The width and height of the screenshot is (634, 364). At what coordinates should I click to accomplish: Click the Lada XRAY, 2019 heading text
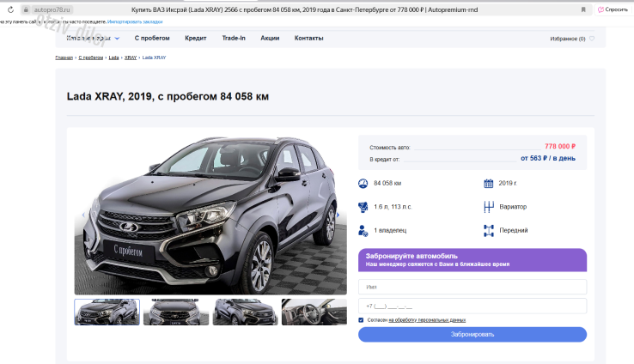[168, 96]
